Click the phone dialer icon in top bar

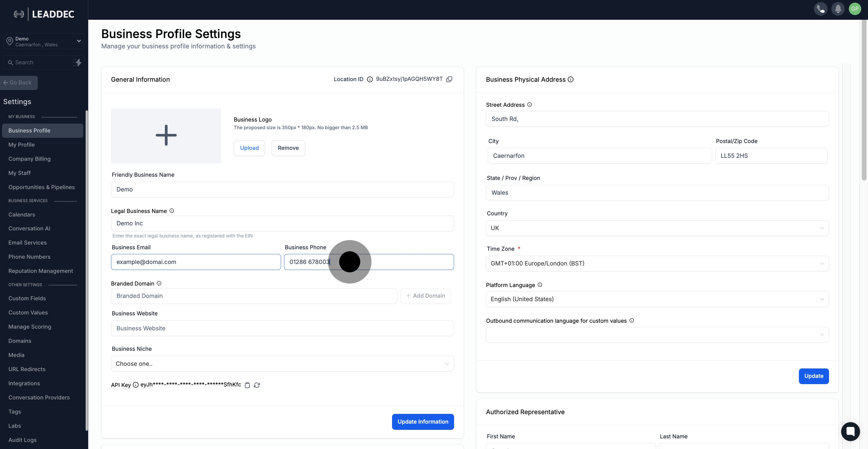point(820,9)
